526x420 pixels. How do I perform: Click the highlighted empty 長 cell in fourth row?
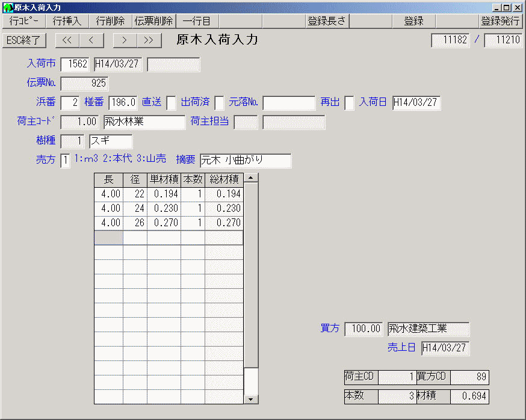point(109,238)
